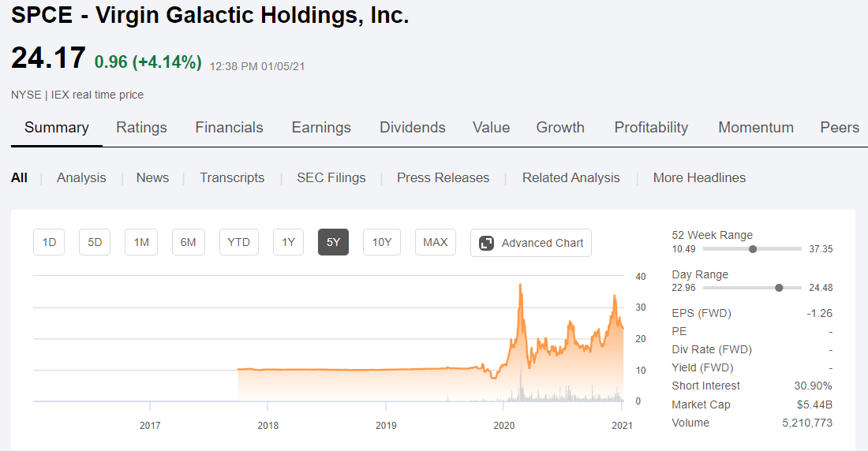
Task: Select the active 5Y chart range
Action: (x=333, y=242)
